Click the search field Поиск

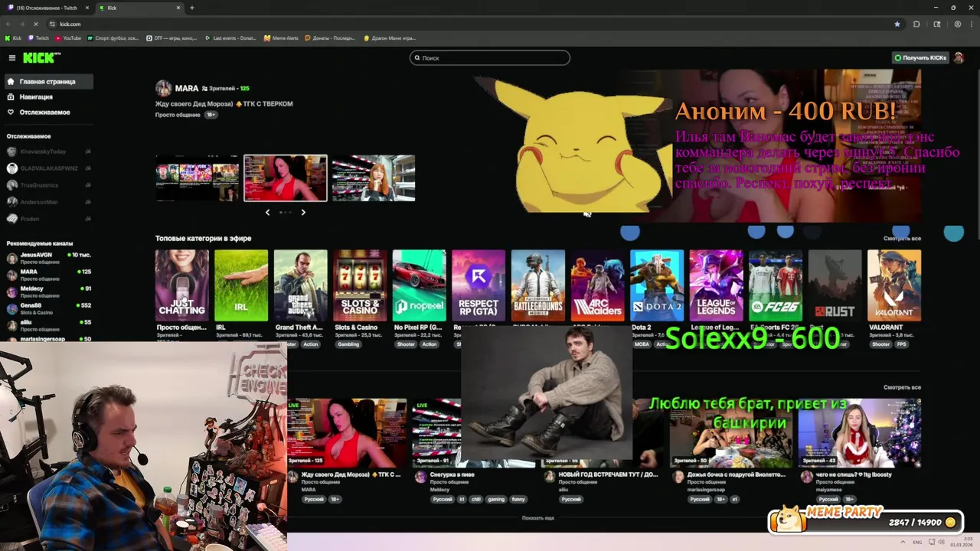[x=490, y=57]
